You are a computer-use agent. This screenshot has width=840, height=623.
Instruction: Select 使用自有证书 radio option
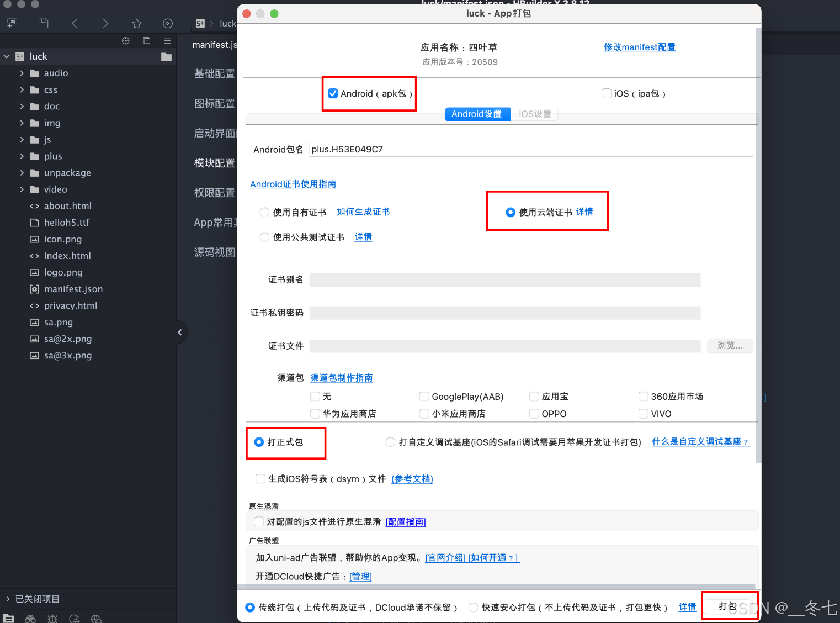pyautogui.click(x=264, y=212)
